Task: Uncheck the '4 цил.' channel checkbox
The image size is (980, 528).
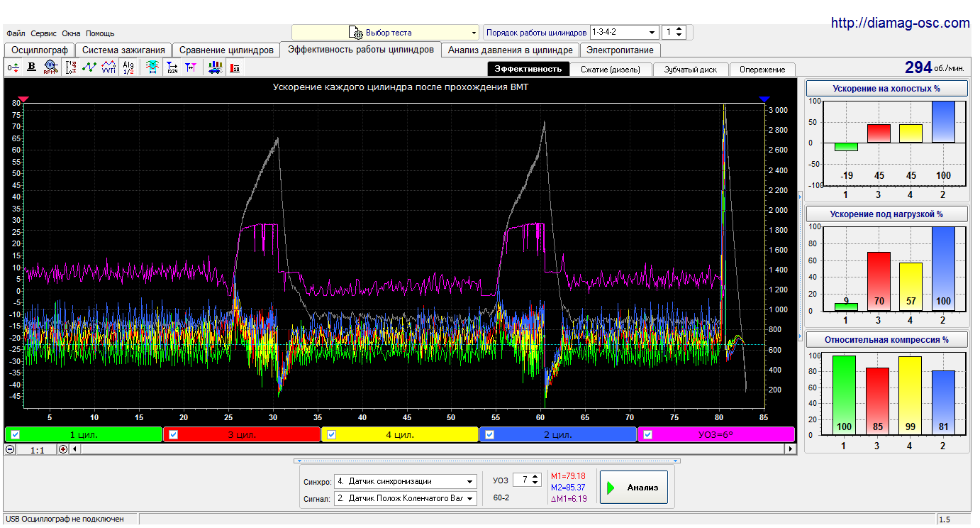Action: (332, 434)
